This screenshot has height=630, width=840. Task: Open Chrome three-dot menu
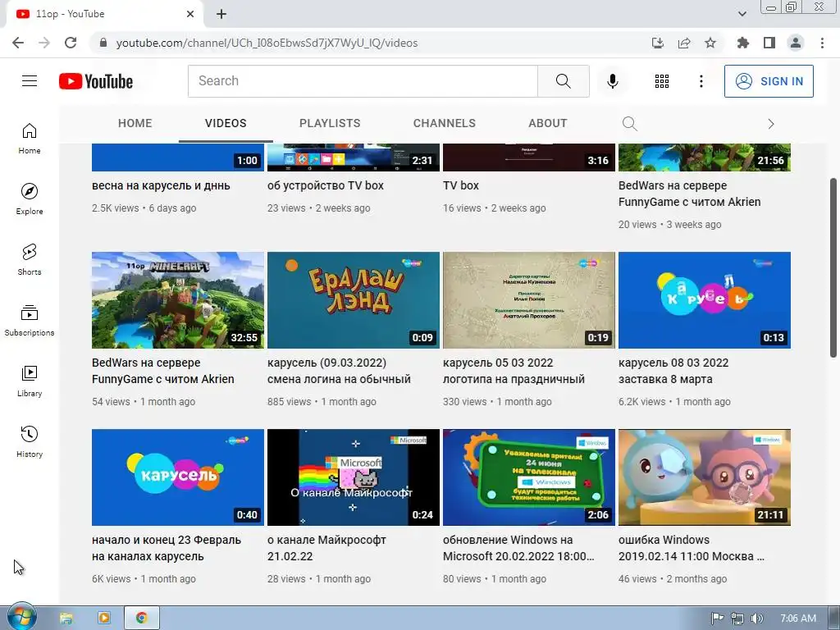tap(822, 43)
